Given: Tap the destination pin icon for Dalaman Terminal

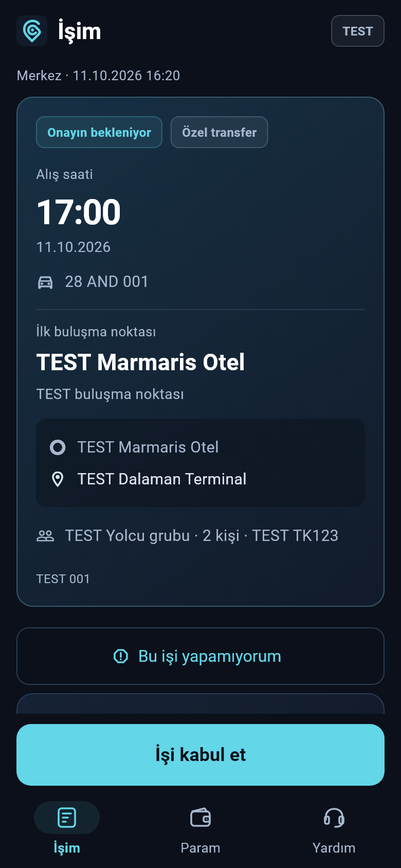Looking at the screenshot, I should (x=58, y=479).
